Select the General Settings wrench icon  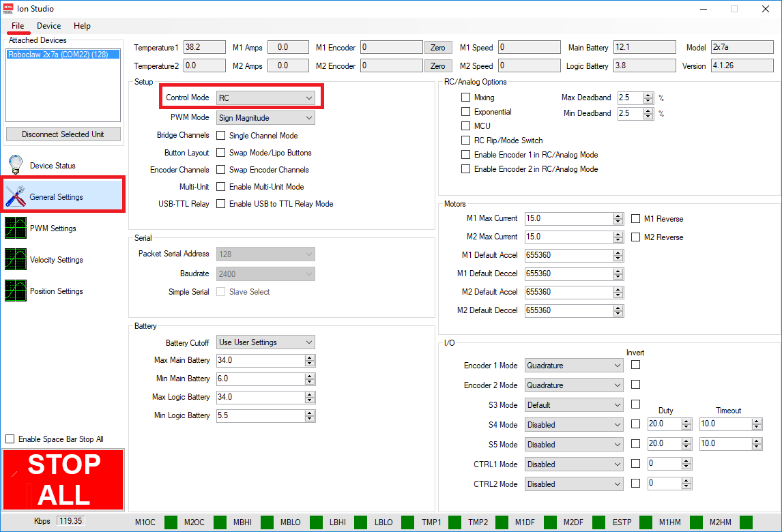pyautogui.click(x=15, y=196)
